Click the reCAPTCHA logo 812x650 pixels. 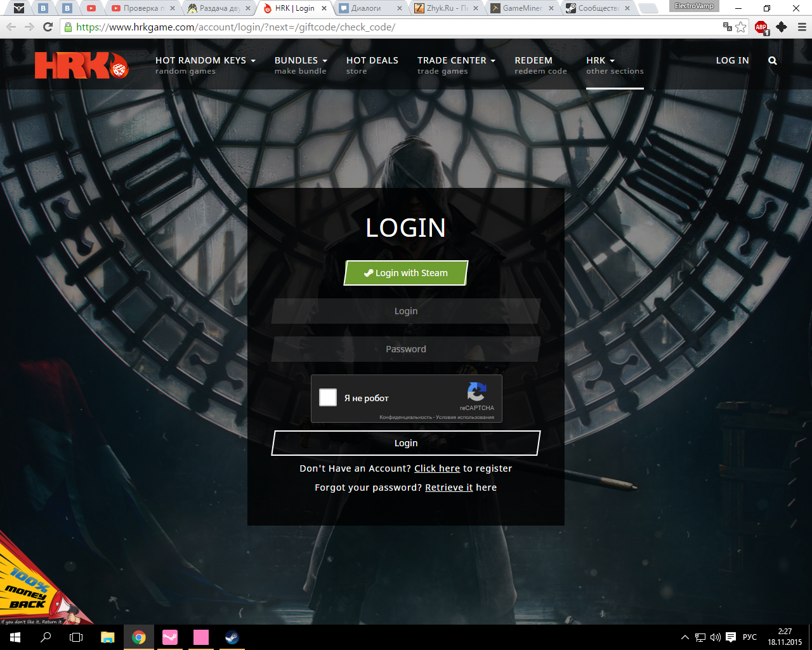coord(476,391)
